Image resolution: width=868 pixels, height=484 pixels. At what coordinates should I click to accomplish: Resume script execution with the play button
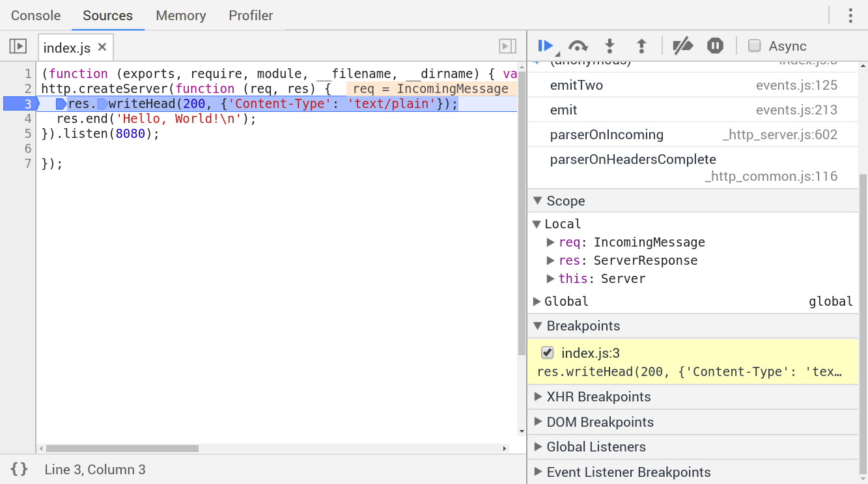pos(545,46)
